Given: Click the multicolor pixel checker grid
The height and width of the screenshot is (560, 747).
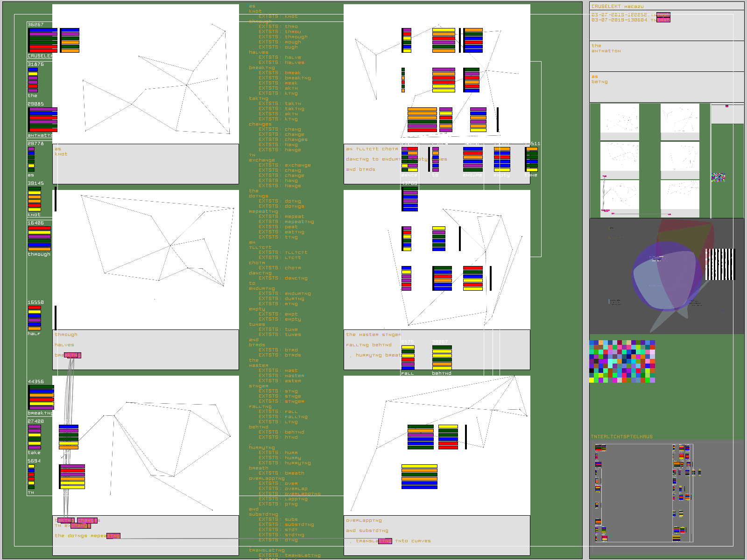Looking at the screenshot, I should 622,361.
